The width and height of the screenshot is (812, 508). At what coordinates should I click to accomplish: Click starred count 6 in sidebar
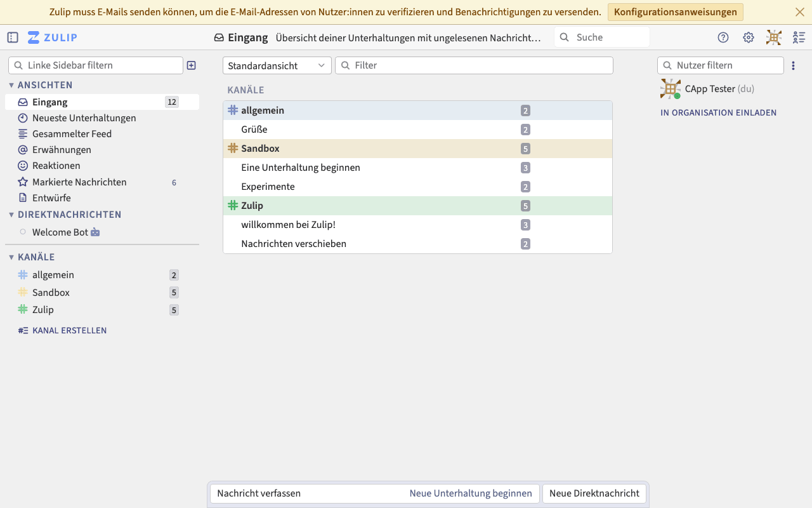point(174,182)
